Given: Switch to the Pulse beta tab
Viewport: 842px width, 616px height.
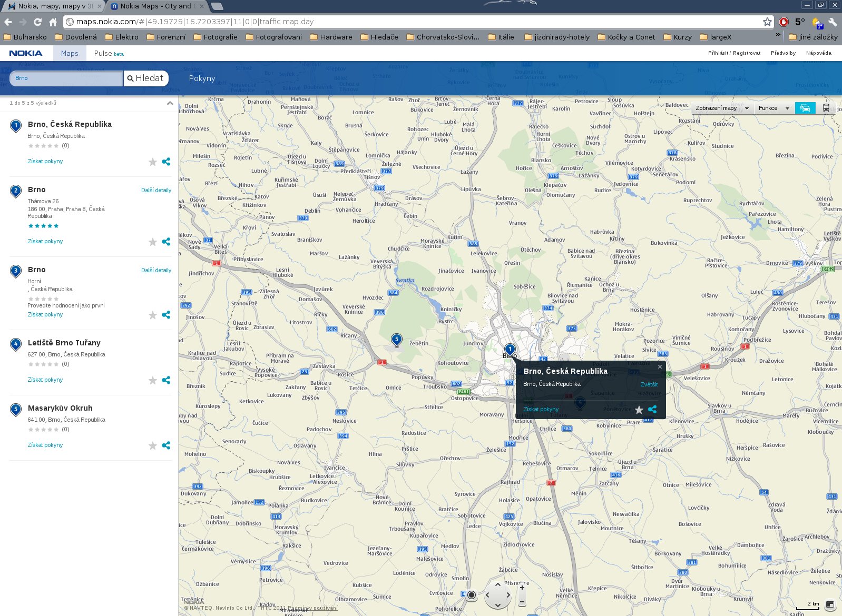Looking at the screenshot, I should (109, 53).
